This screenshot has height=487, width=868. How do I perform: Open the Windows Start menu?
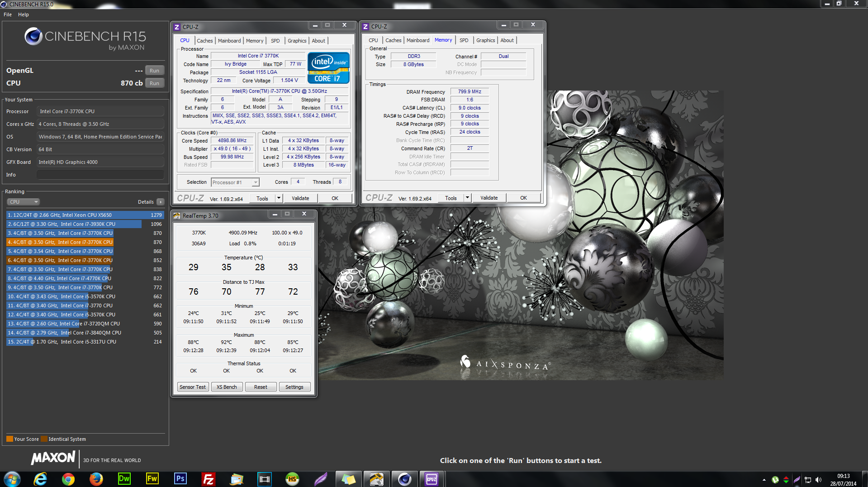(12, 479)
